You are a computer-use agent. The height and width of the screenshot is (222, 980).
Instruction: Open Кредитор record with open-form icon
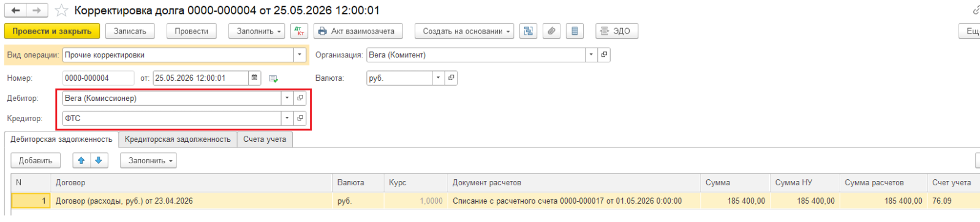pyautogui.click(x=300, y=119)
